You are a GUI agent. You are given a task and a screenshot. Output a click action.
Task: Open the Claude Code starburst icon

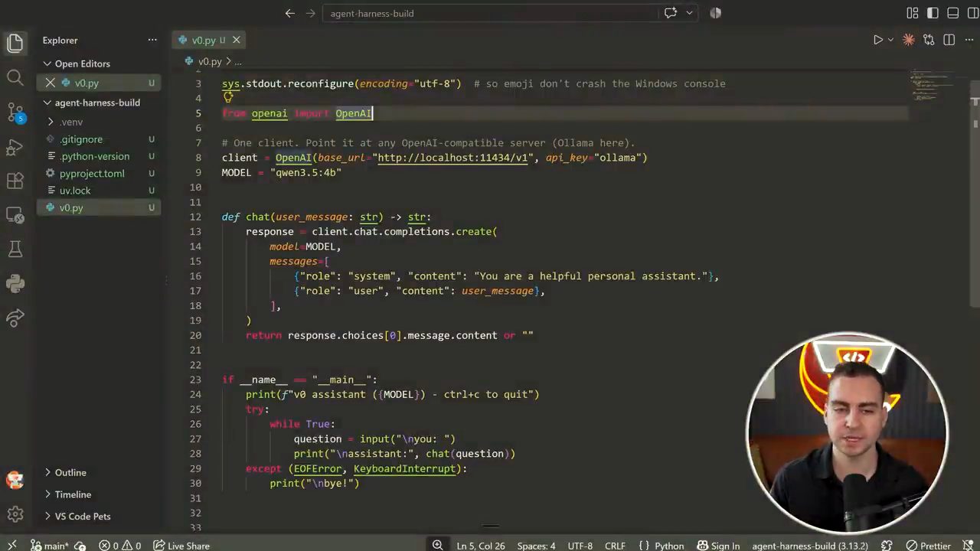click(x=908, y=40)
